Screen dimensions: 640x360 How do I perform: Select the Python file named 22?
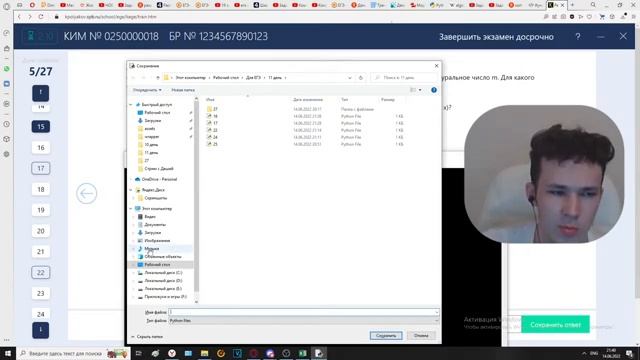(215, 130)
